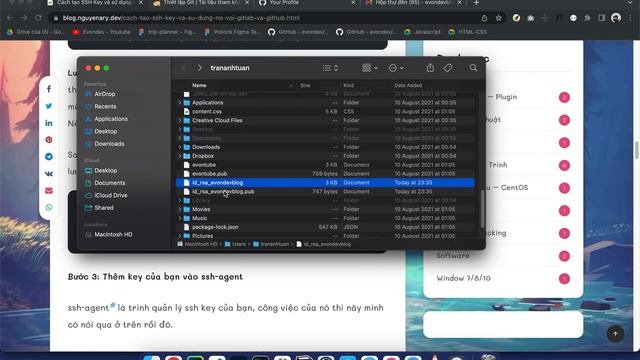Click the browser address bar

tap(265, 18)
